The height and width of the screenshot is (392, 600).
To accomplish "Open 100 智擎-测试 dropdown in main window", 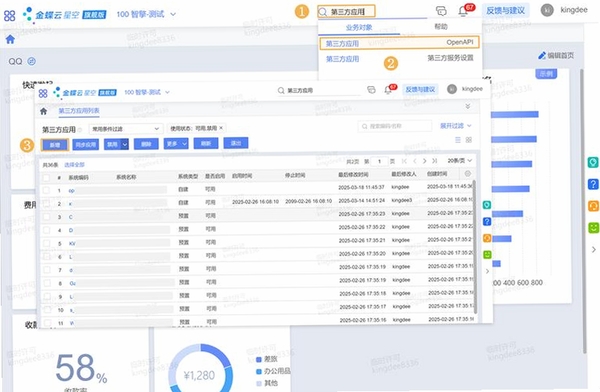I will coord(146,14).
